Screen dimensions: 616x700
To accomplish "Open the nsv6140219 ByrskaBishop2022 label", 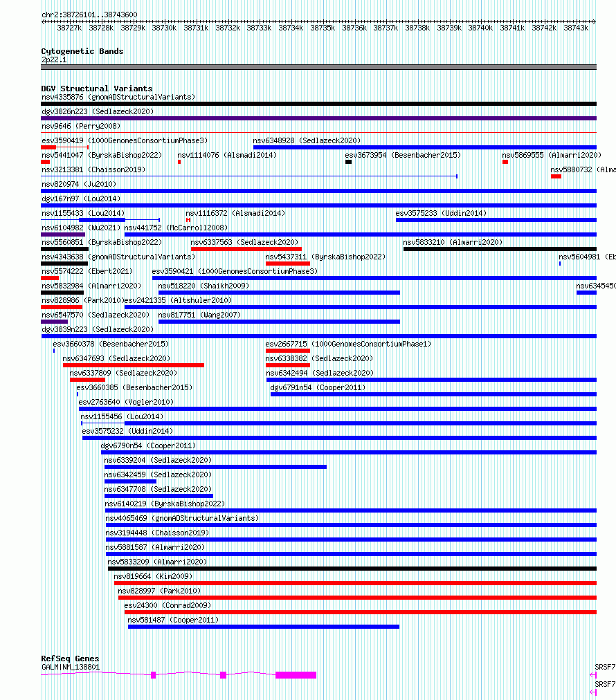I will [x=165, y=503].
